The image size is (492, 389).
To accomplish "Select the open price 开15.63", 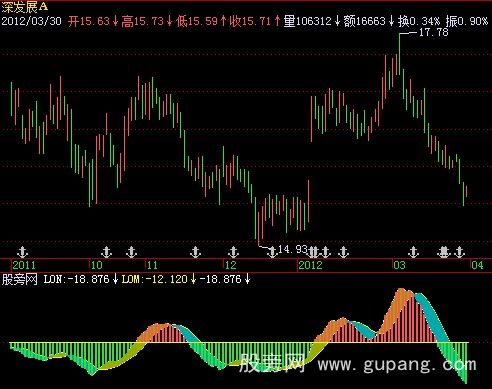I will click(89, 21).
